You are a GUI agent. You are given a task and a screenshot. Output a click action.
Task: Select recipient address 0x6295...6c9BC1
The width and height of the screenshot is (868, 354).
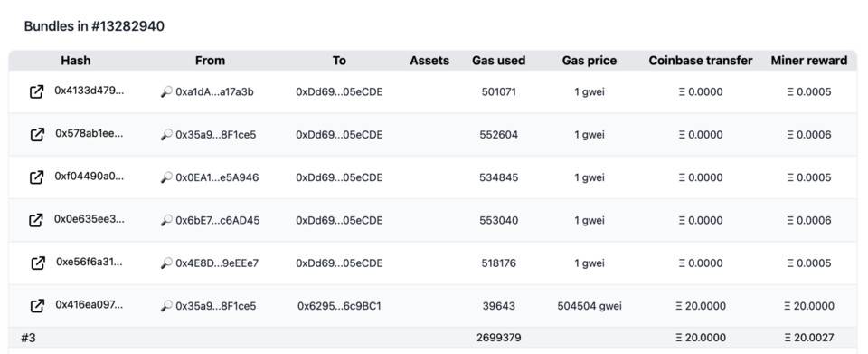tap(339, 306)
